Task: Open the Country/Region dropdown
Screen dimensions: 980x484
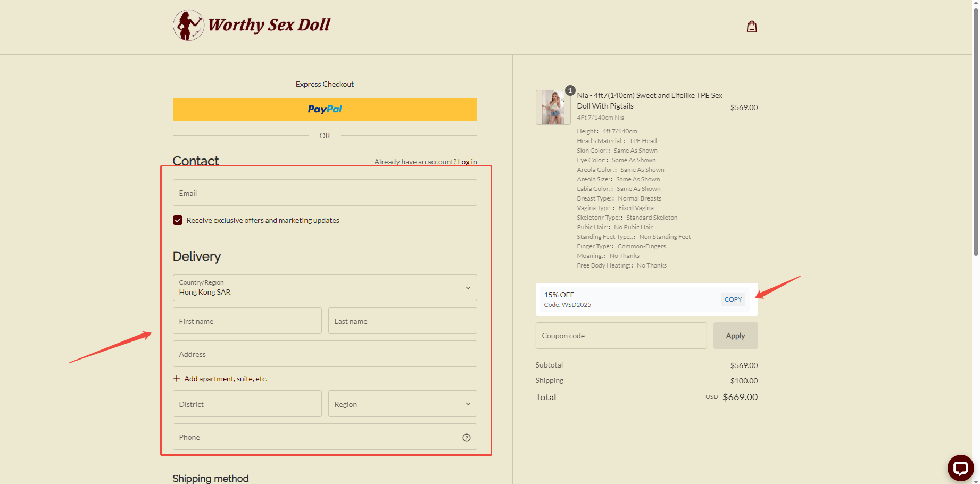Action: pos(325,288)
